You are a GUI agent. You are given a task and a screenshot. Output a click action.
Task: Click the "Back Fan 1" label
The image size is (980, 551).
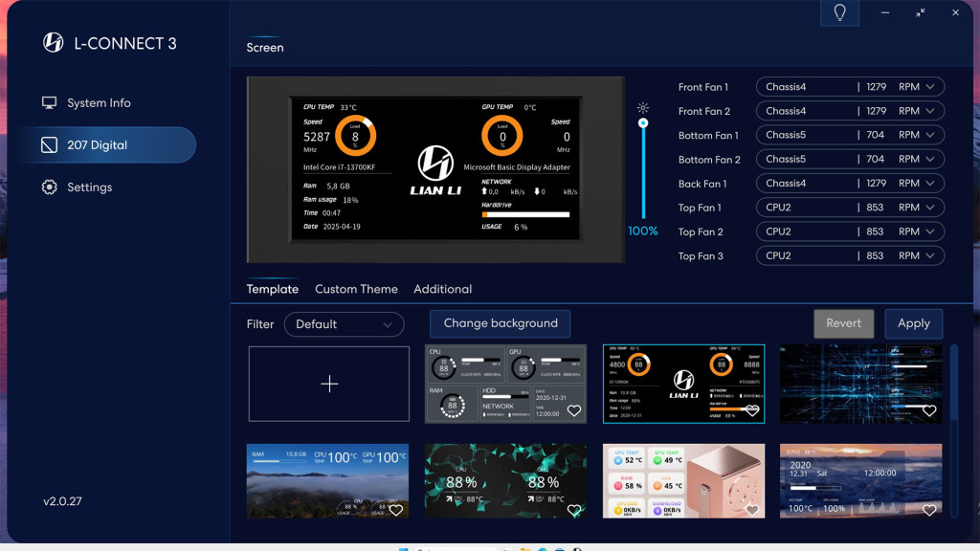pos(702,184)
